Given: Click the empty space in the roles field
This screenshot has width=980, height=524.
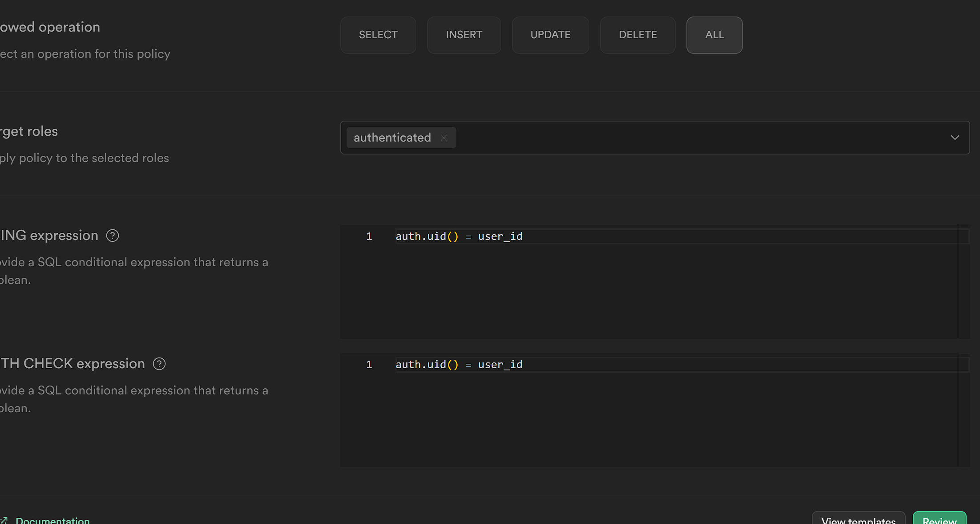Looking at the screenshot, I should (x=667, y=138).
